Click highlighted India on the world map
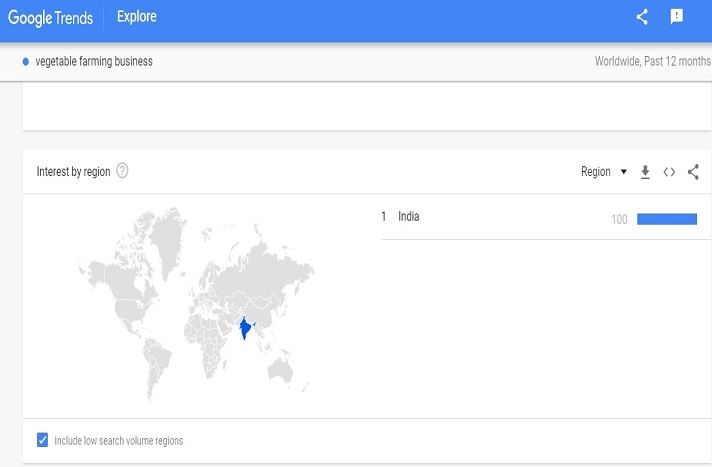712x467 pixels. 243,330
